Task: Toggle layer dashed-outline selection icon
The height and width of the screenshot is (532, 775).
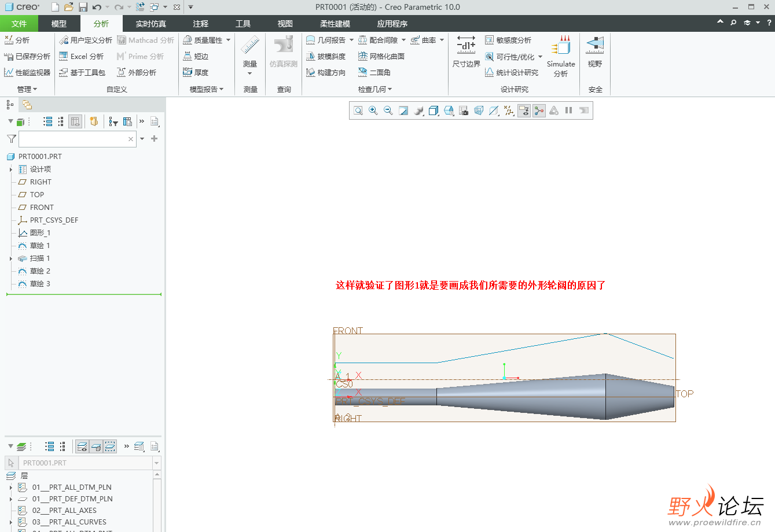Action: pos(110,446)
